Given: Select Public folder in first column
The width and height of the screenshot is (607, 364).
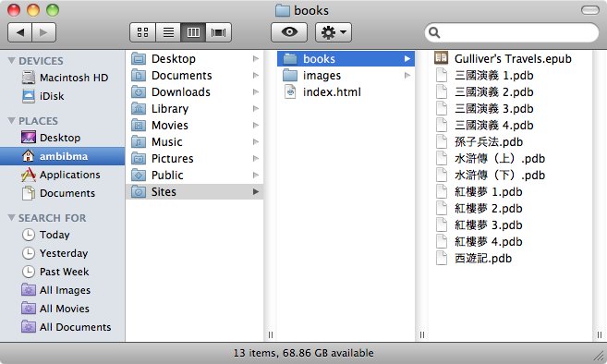Looking at the screenshot, I should pyautogui.click(x=195, y=176).
